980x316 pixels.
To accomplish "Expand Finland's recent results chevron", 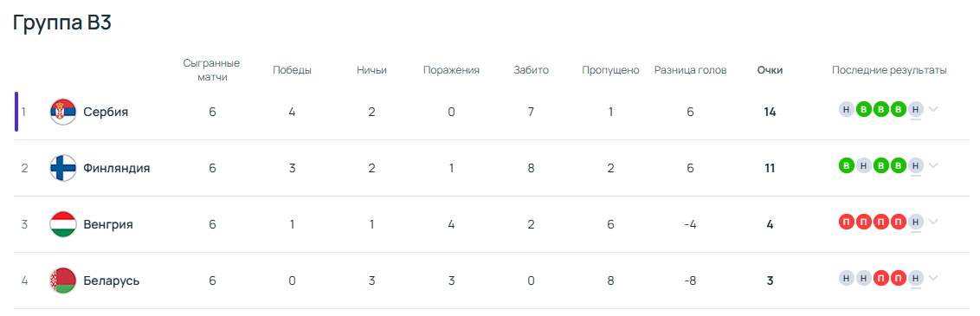I will pyautogui.click(x=933, y=165).
